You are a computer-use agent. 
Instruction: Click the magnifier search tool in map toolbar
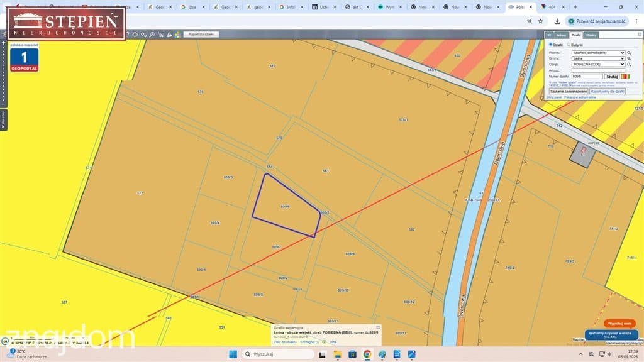(152, 35)
